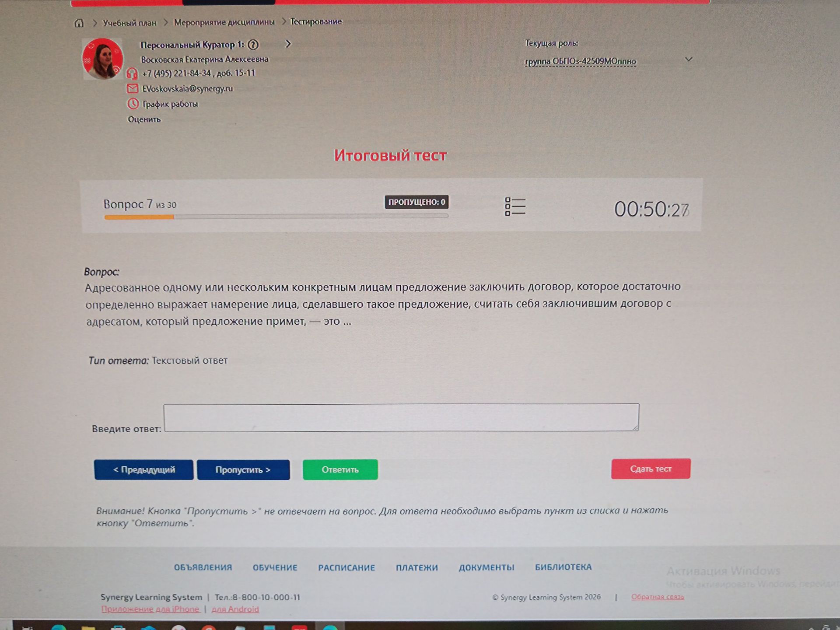840x630 pixels.
Task: Open the Текущая роль group dropdown
Action: click(608, 61)
